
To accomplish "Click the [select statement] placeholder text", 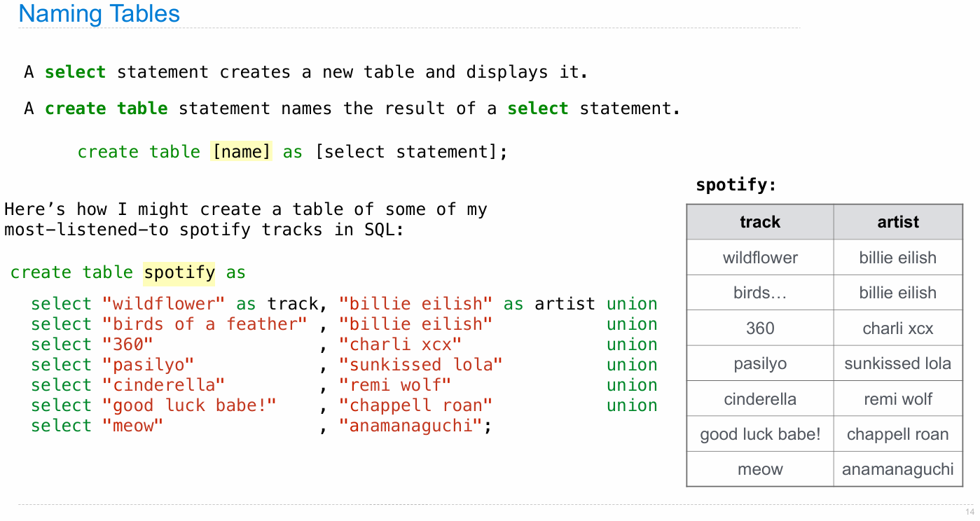I will tap(410, 151).
